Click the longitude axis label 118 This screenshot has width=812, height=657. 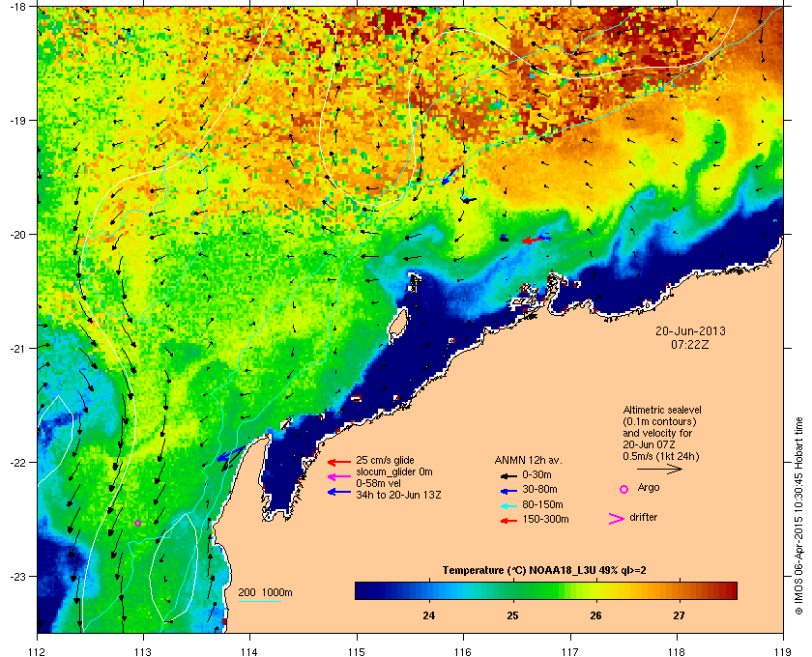[677, 652]
